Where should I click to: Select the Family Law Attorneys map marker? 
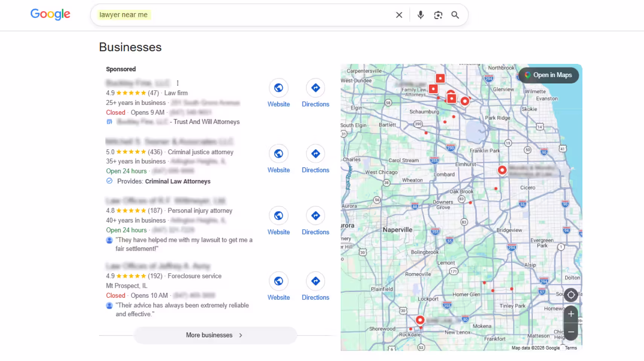click(433, 89)
